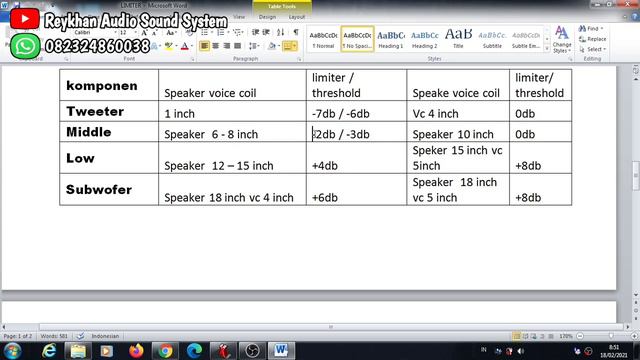Click the borders button
The width and height of the screenshot is (640, 360).
[x=287, y=46]
